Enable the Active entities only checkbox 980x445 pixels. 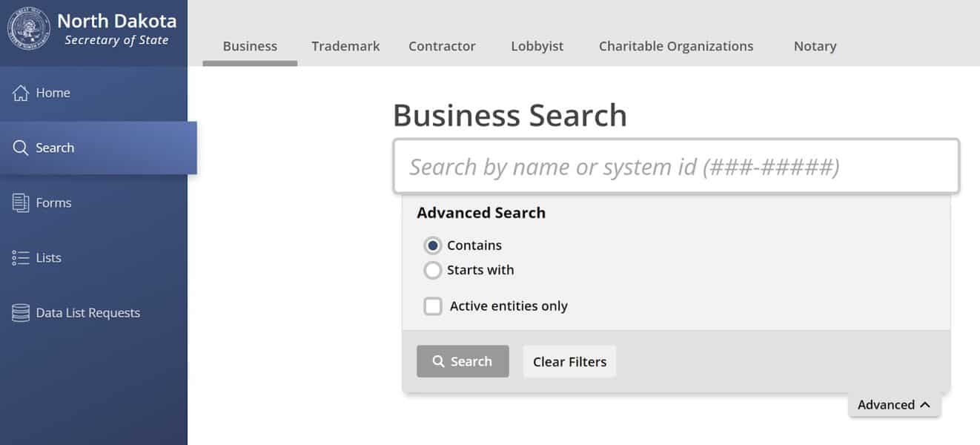[x=433, y=306]
